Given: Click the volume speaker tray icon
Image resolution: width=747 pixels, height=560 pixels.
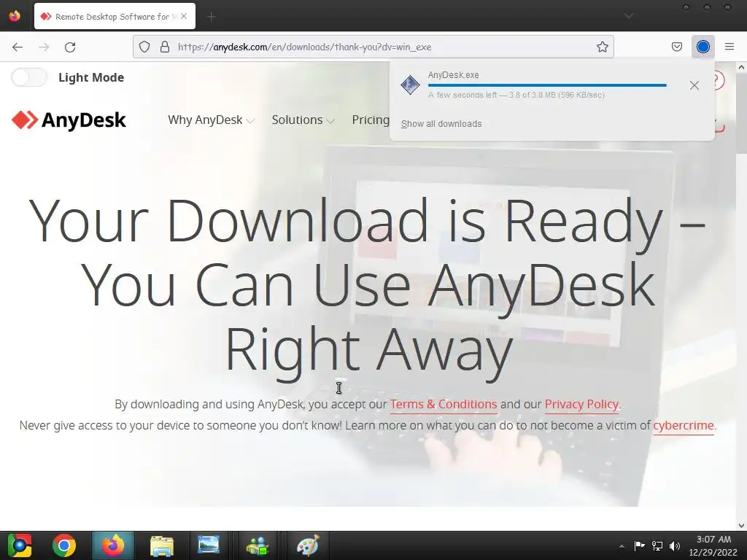Looking at the screenshot, I should [675, 545].
